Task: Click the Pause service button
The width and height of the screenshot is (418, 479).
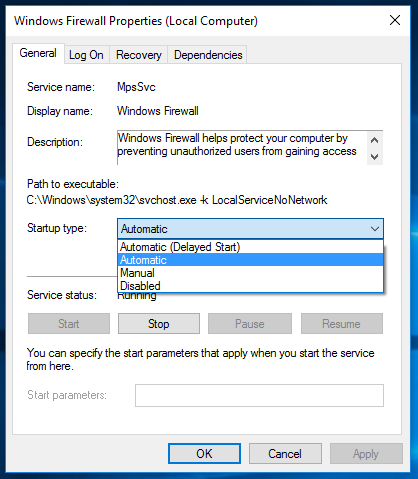Action: 250,323
